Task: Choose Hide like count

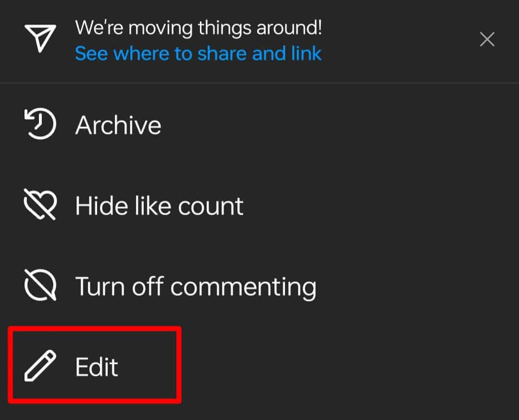Action: click(x=159, y=206)
